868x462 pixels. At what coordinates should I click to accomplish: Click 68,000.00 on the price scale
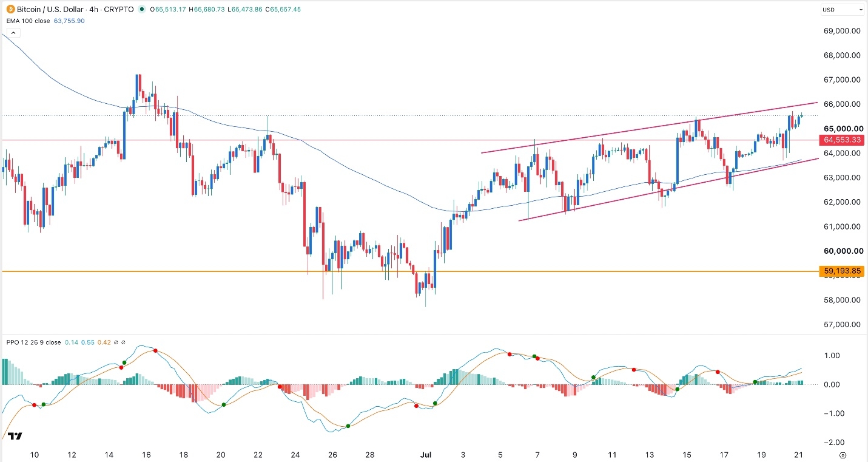tap(841, 55)
